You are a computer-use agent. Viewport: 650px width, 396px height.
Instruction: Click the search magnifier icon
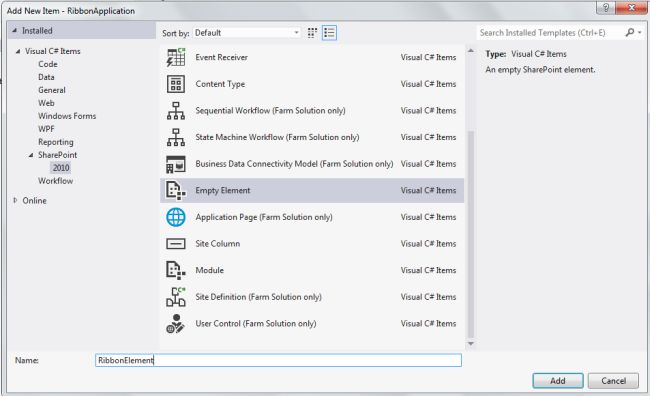pyautogui.click(x=630, y=32)
